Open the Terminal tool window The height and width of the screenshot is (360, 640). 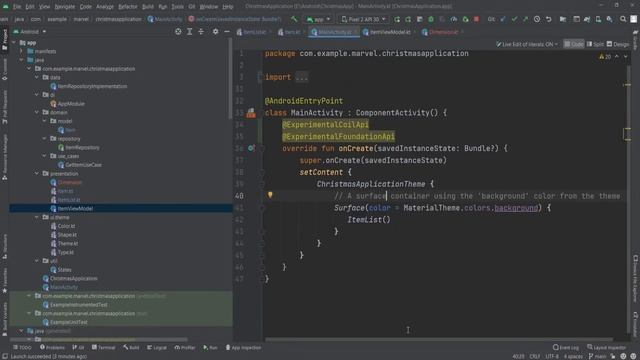tap(103, 347)
